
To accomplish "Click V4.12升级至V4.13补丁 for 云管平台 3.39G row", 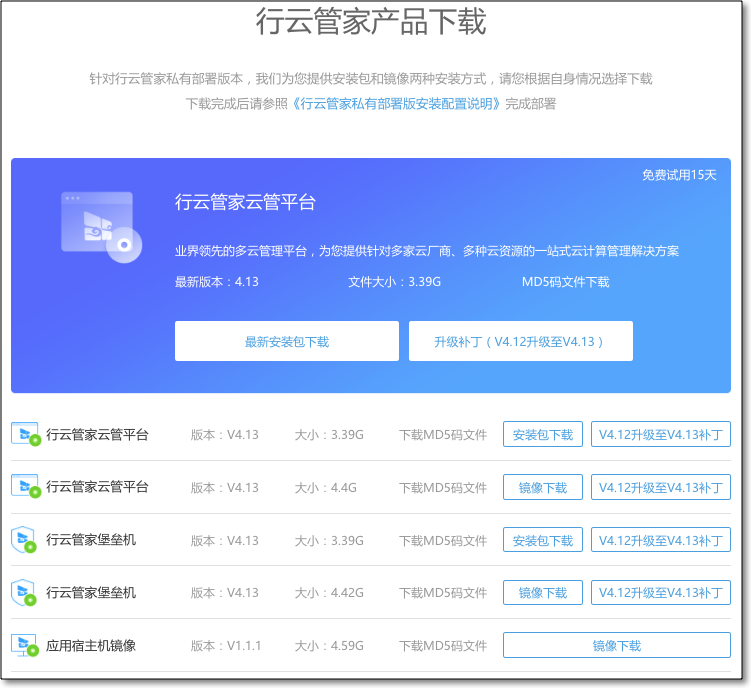I will [x=660, y=435].
